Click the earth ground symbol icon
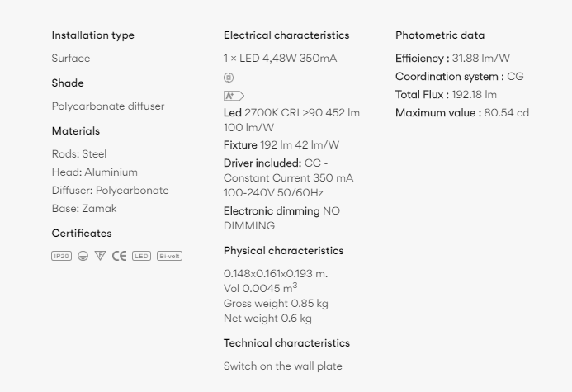Screen dimensions: 572x392 83,256
